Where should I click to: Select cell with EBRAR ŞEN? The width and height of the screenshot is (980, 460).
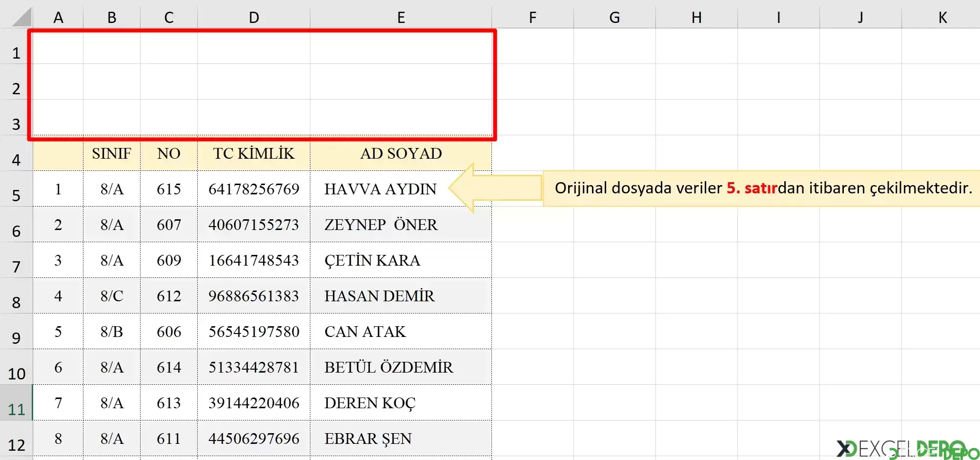[401, 438]
